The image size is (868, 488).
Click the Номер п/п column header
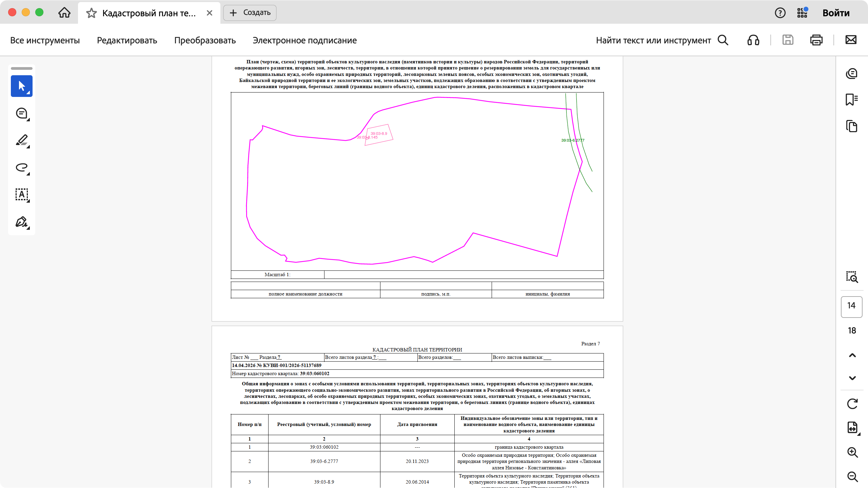[x=250, y=425]
